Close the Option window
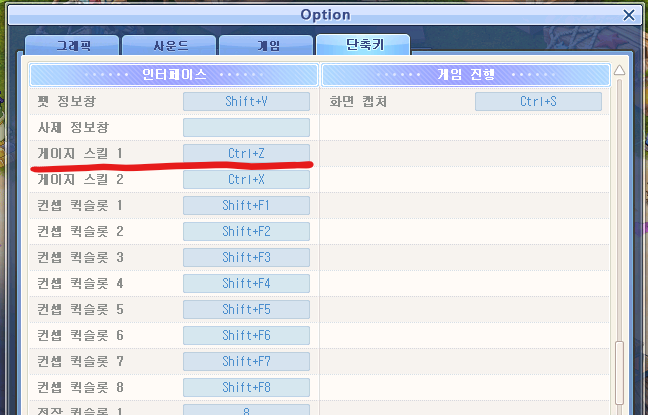The width and height of the screenshot is (648, 415). pyautogui.click(x=629, y=15)
